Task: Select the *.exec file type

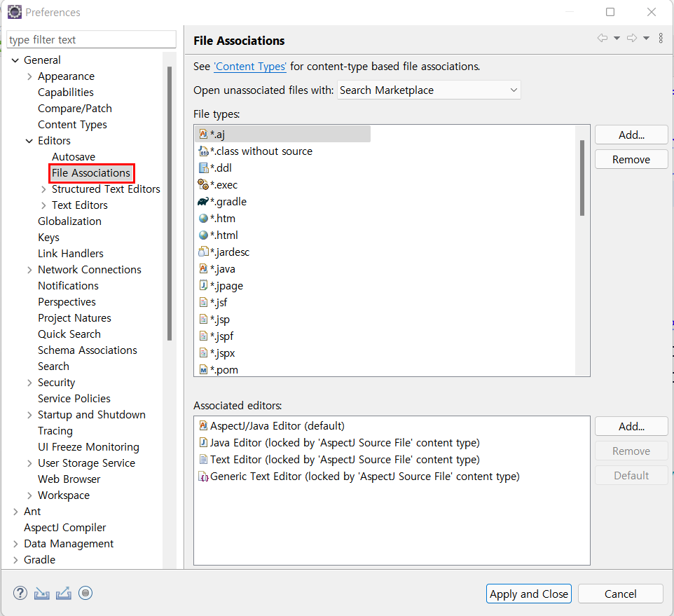Action: [x=217, y=185]
